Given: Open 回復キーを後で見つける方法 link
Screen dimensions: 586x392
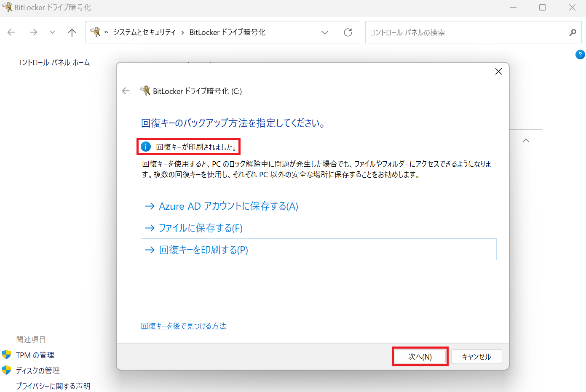Looking at the screenshot, I should pos(184,326).
